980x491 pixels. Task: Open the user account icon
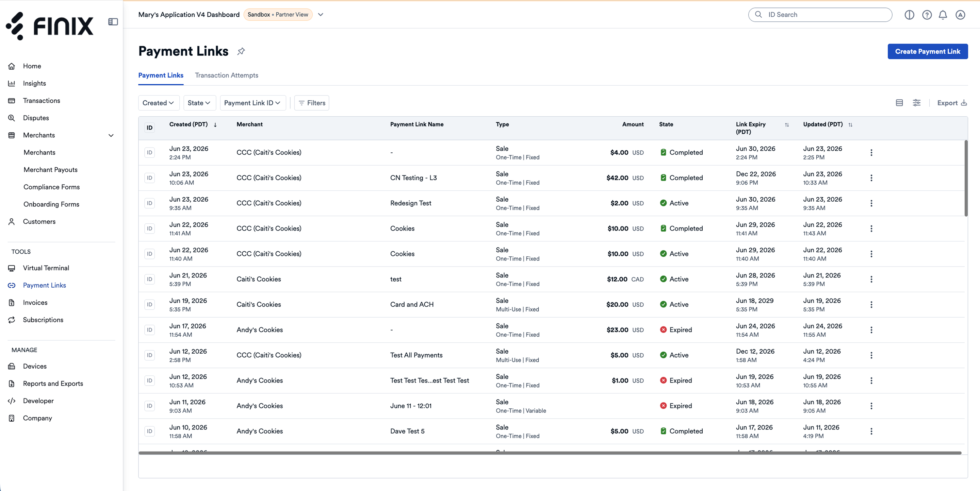(960, 15)
